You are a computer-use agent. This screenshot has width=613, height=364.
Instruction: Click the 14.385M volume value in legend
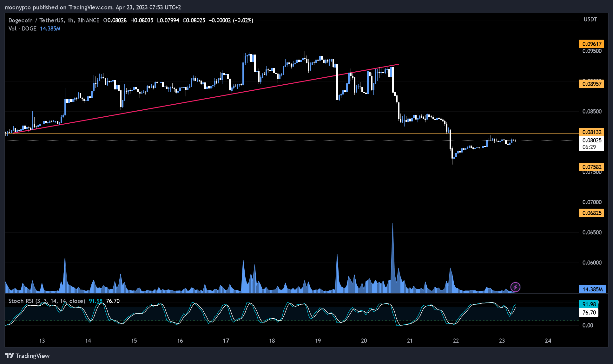click(x=50, y=29)
